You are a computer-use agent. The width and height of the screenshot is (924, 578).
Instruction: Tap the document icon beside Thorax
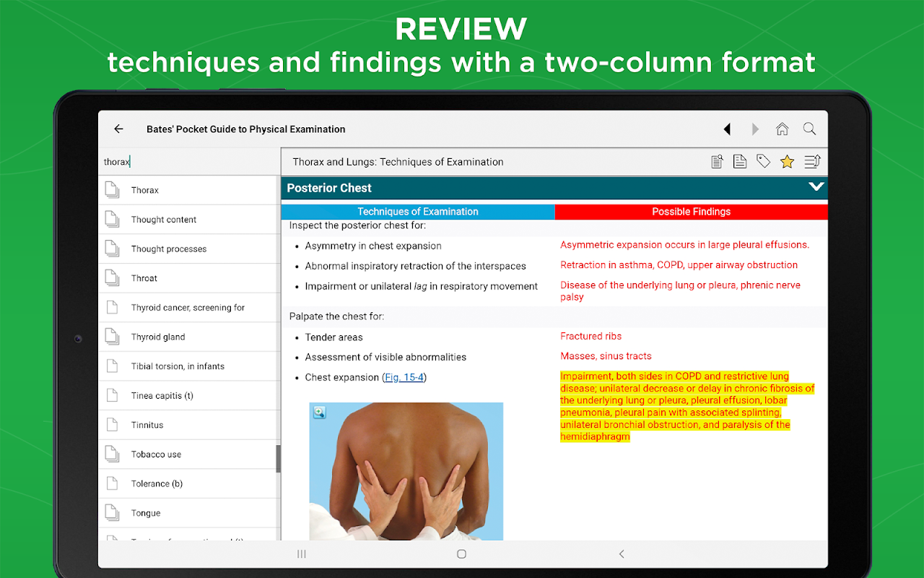[112, 190]
